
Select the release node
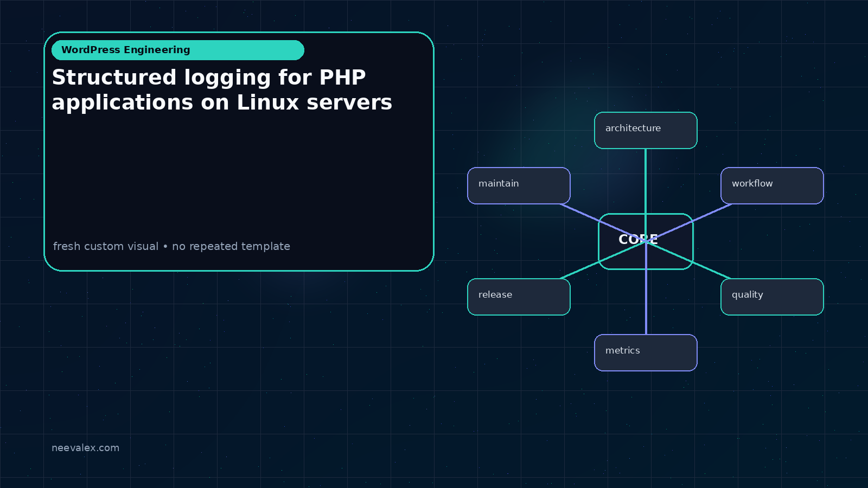(x=519, y=297)
